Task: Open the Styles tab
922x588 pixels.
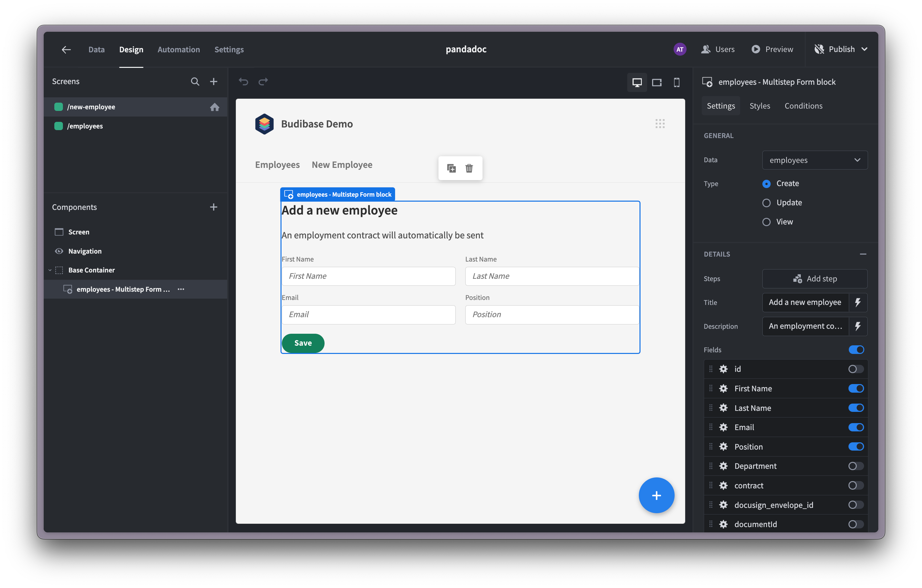Action: 759,106
